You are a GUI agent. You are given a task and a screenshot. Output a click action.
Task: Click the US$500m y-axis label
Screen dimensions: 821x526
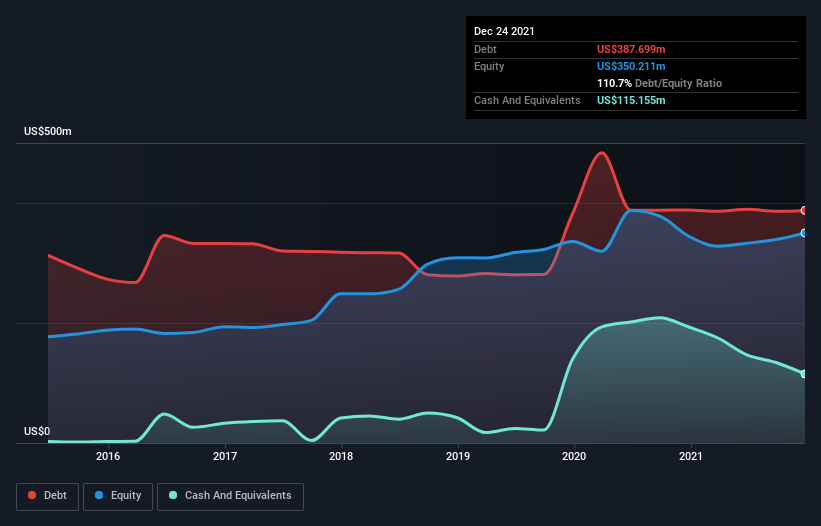coord(48,131)
